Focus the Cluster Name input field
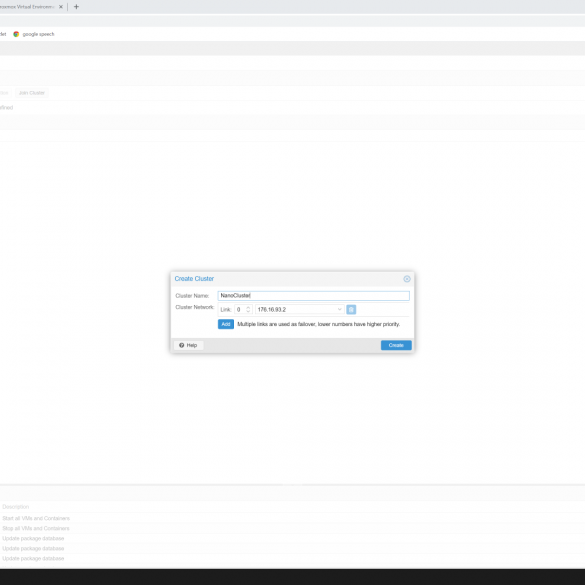This screenshot has height=585, width=585. point(313,295)
